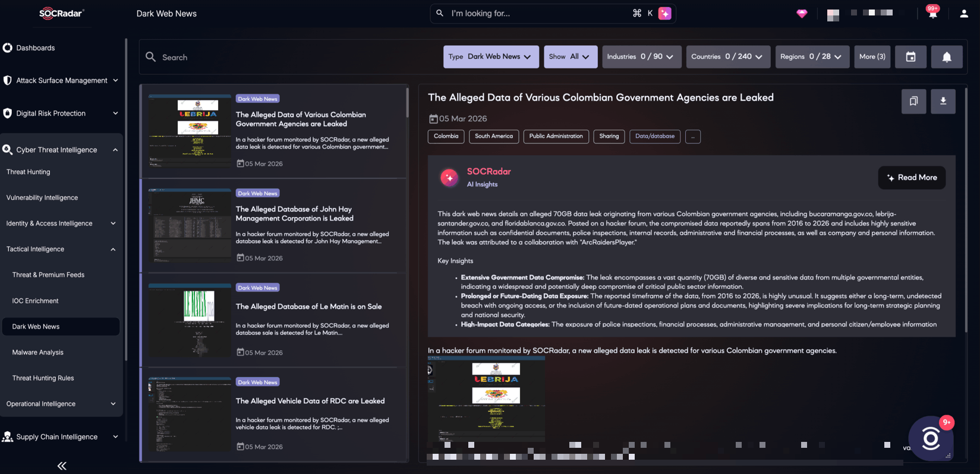
Task: Click the pink diamond icon in header
Action: [x=802, y=14]
